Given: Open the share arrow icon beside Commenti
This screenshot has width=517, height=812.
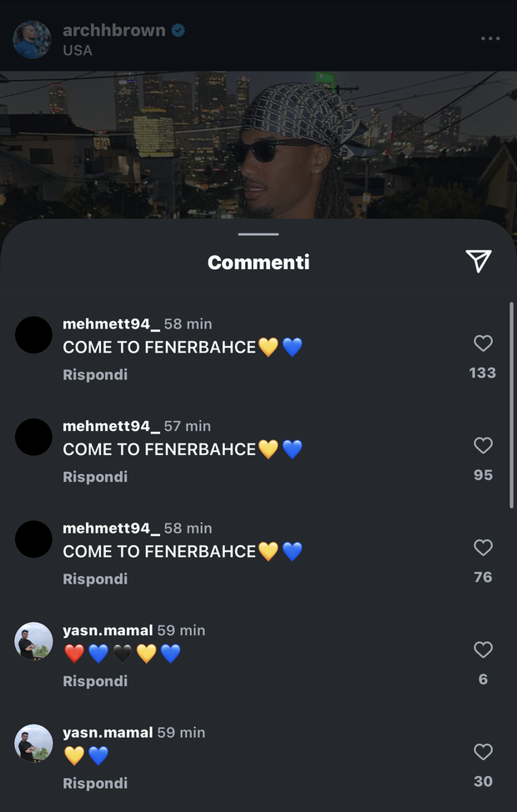Looking at the screenshot, I should coord(477,261).
